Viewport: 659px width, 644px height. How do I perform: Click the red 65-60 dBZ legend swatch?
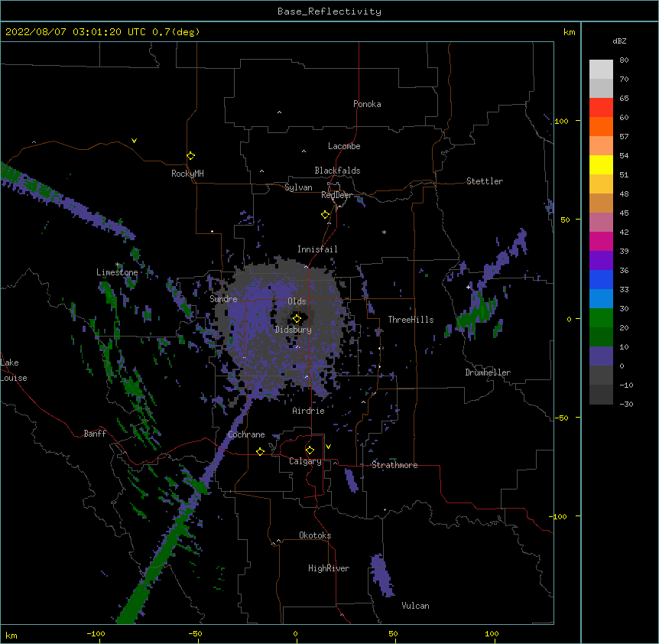(601, 107)
